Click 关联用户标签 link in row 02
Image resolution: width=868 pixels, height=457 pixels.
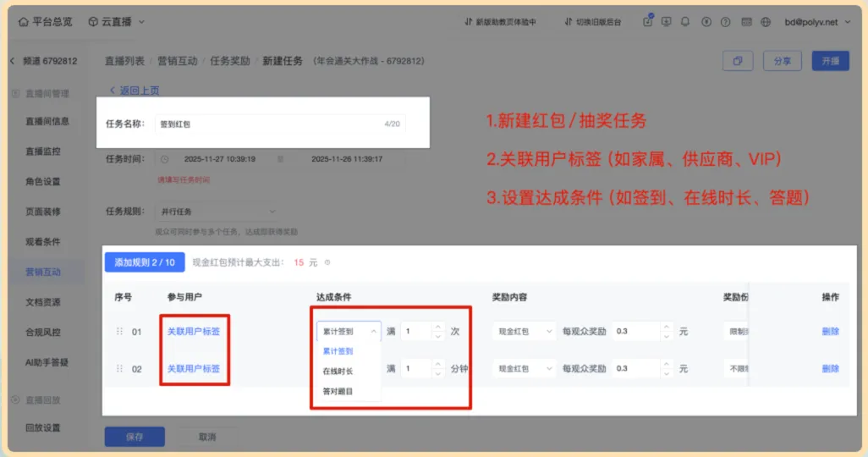tap(194, 369)
